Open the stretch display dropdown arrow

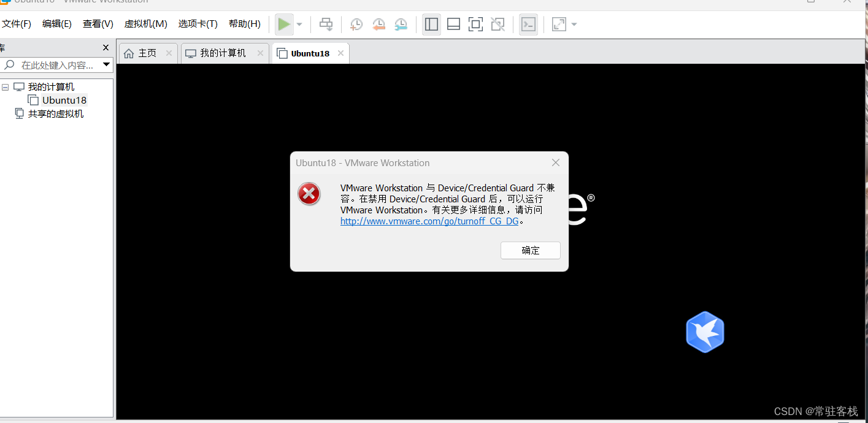point(574,25)
